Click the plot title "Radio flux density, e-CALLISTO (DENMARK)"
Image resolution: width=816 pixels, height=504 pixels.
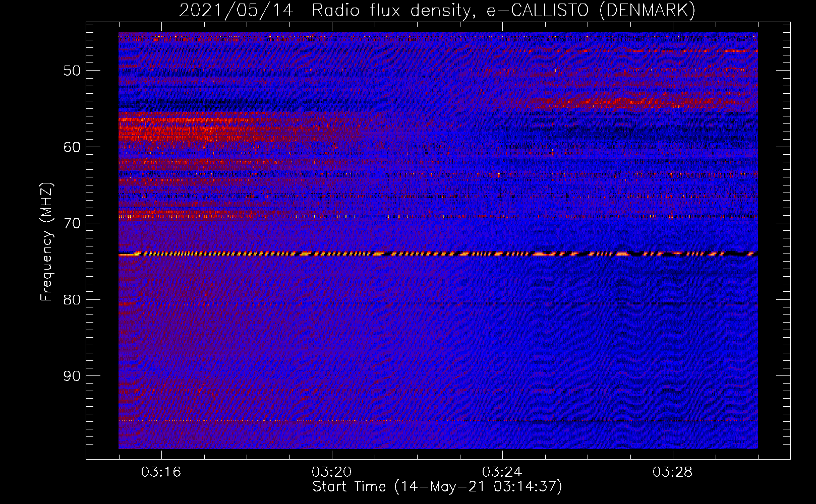(x=504, y=10)
